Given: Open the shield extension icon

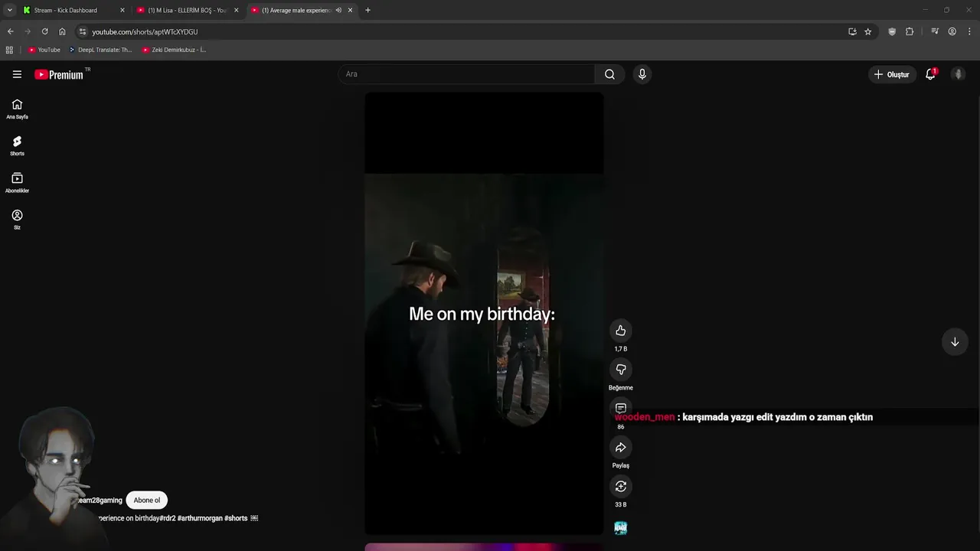Looking at the screenshot, I should [892, 31].
